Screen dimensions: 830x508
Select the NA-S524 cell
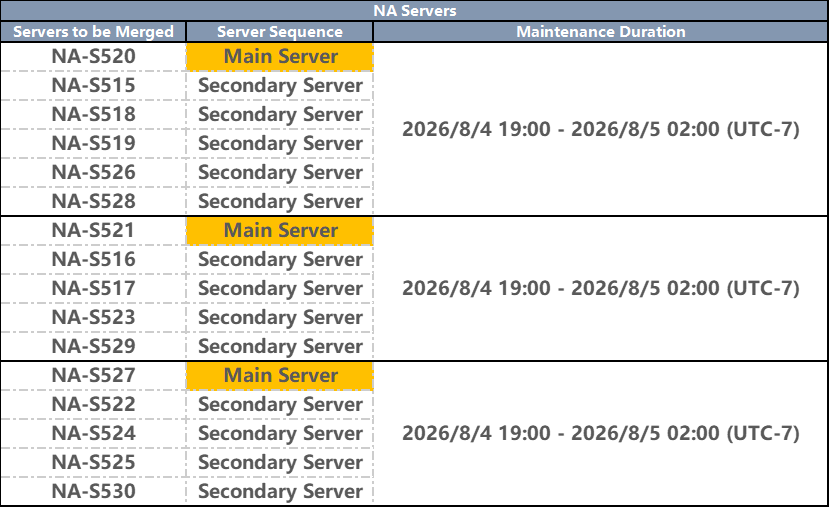pos(93,433)
